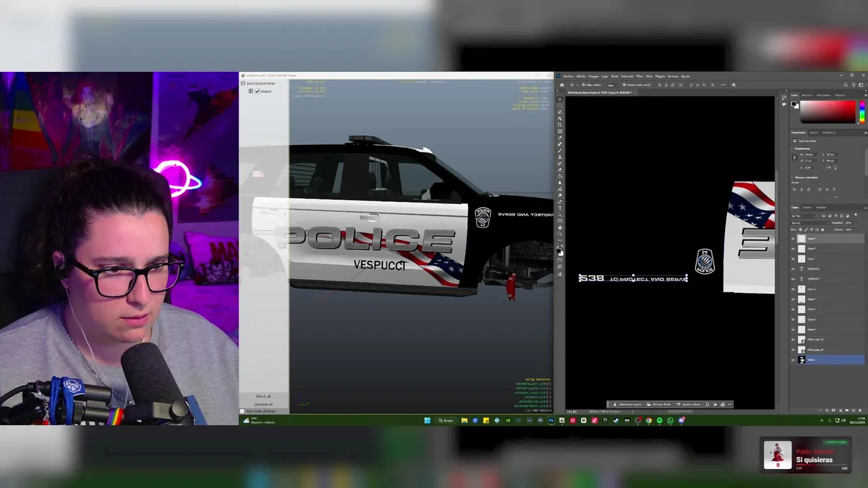Select the Spot Healing Brush tool
Screen dimensions: 868x488
(559, 144)
